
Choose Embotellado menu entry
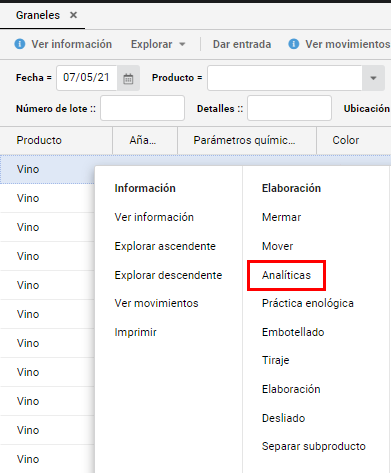tap(293, 332)
